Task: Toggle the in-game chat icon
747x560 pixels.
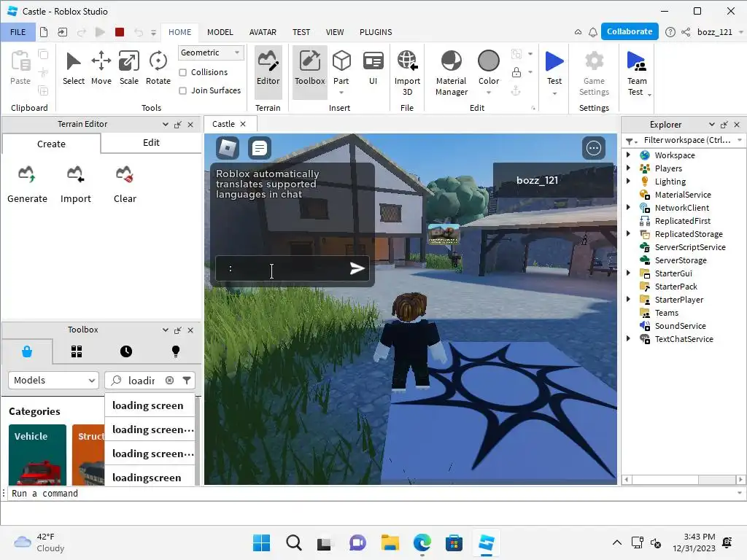Action: pos(260,148)
